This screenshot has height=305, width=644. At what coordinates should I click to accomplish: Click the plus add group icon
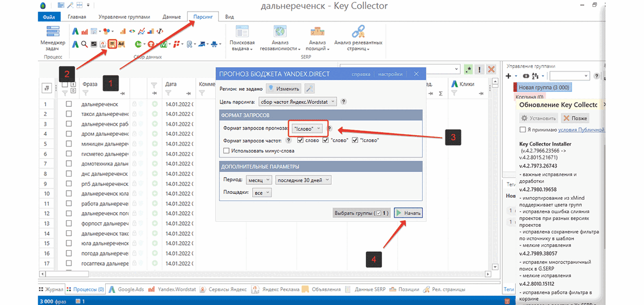coord(509,76)
